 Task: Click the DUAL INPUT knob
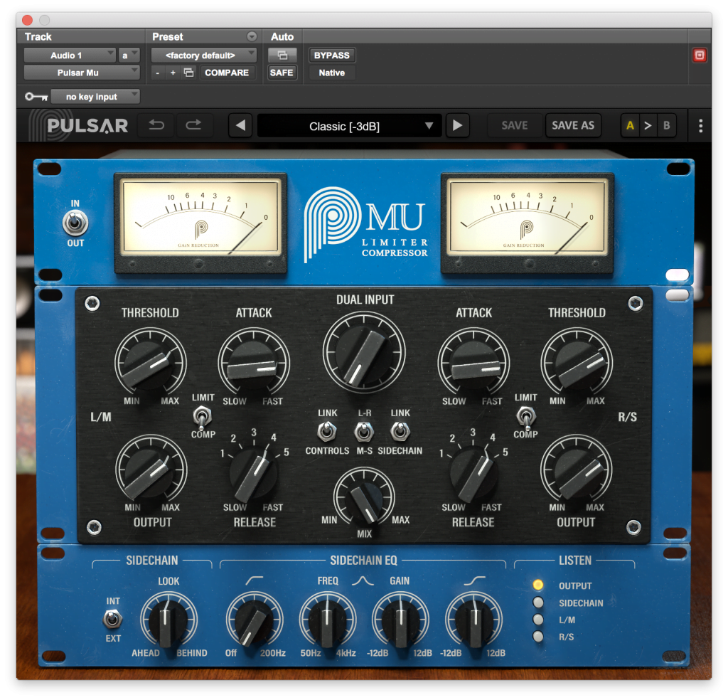[x=364, y=353]
